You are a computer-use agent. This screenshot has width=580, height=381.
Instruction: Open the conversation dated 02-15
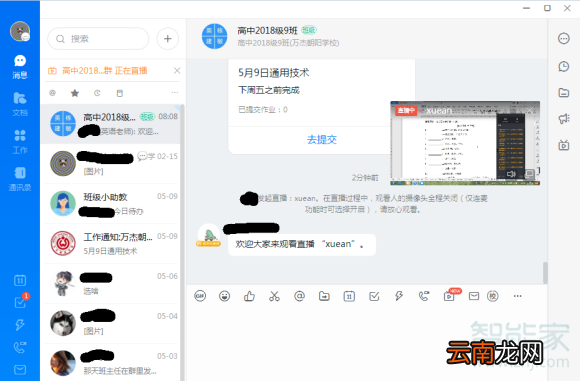click(x=112, y=163)
